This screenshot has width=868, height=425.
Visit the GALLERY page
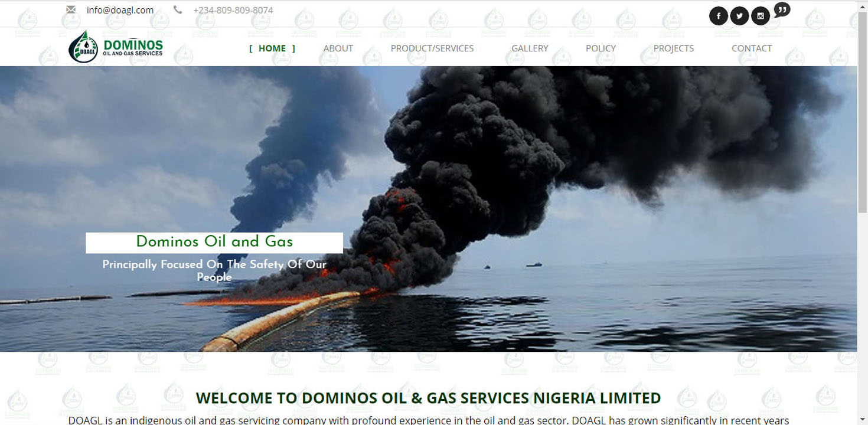tap(530, 48)
